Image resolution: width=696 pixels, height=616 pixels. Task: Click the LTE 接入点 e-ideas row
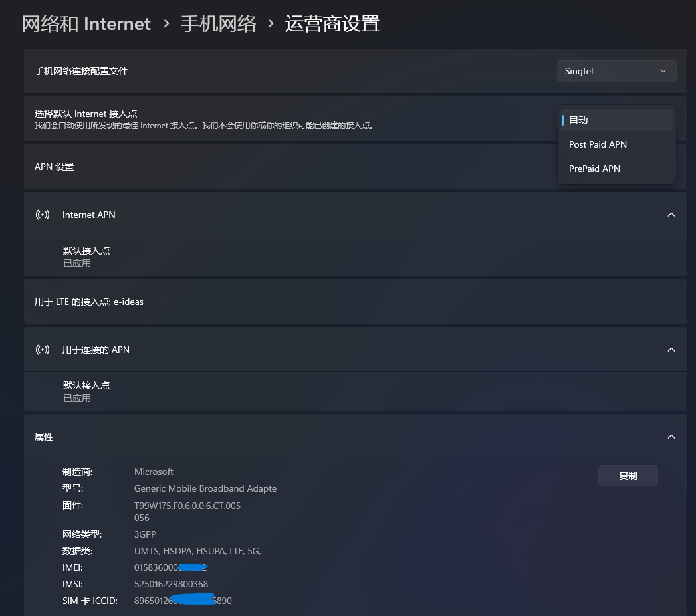coord(266,302)
